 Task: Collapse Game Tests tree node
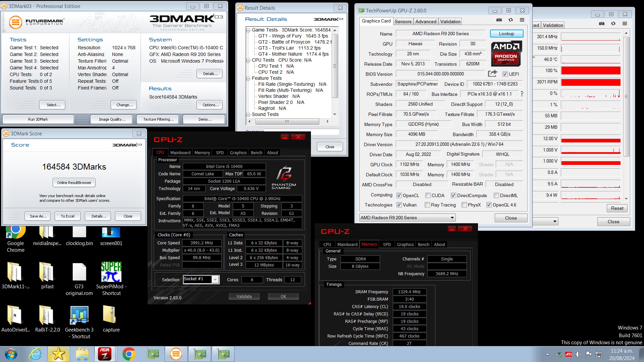[x=248, y=30]
